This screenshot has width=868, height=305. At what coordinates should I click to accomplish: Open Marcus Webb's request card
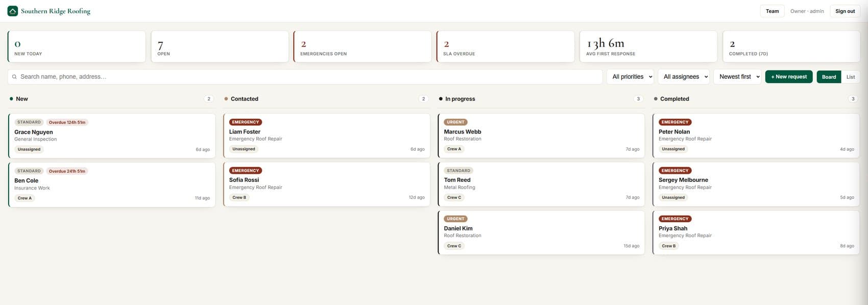[x=541, y=135]
